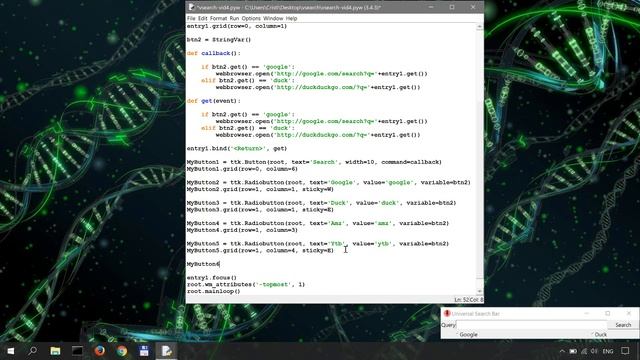Maximize the IDLE editor window
This screenshot has height=360, width=640.
452,7
